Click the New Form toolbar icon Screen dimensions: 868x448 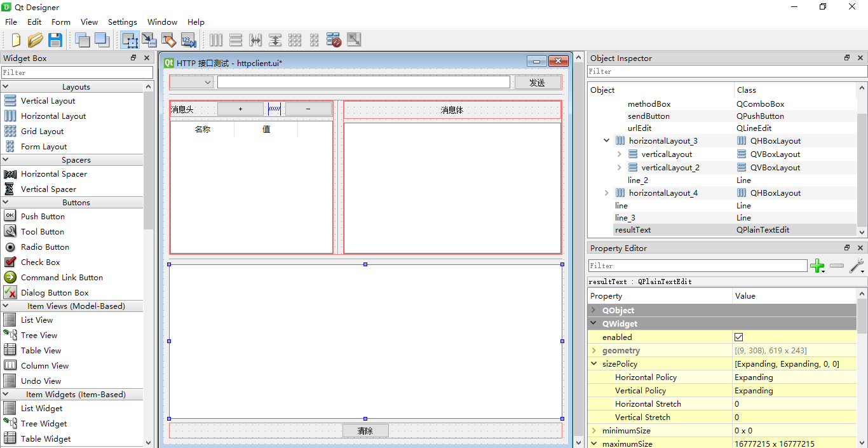pyautogui.click(x=16, y=40)
